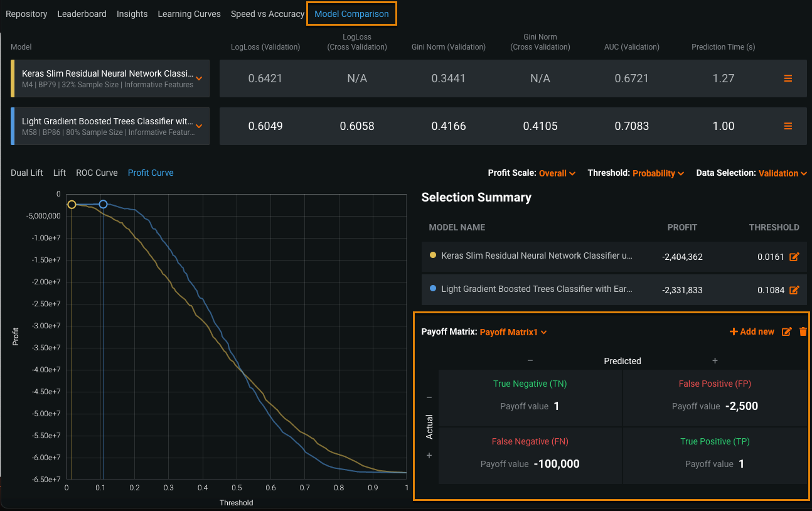Open the Data Selection Validation dropdown
This screenshot has height=511, width=812.
pos(782,173)
